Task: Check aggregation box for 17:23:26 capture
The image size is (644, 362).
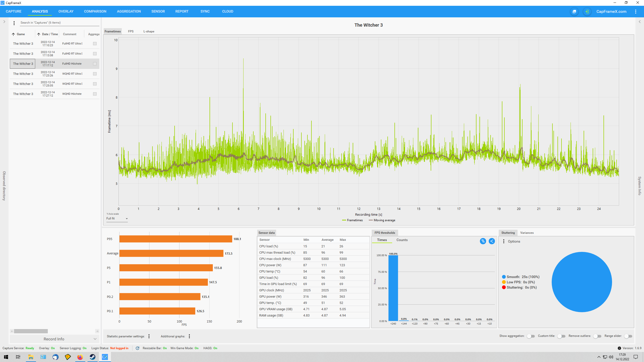Action: coord(95,74)
